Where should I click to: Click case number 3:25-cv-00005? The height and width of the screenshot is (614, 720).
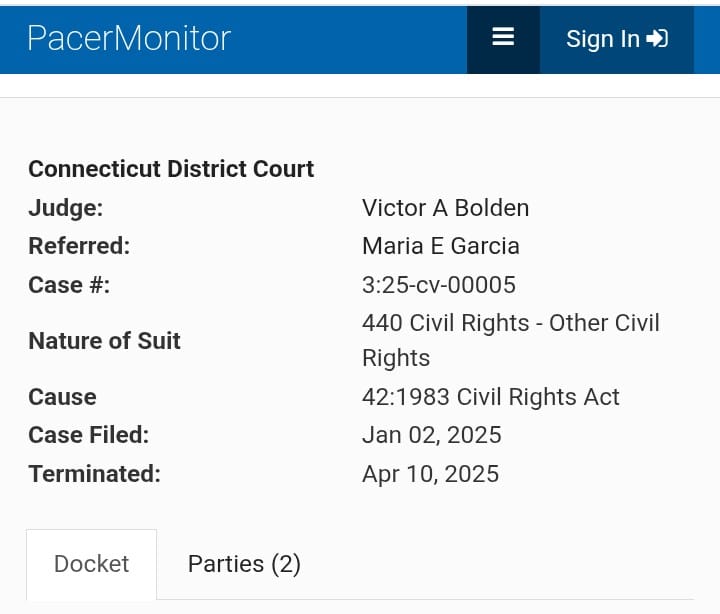[x=439, y=285]
